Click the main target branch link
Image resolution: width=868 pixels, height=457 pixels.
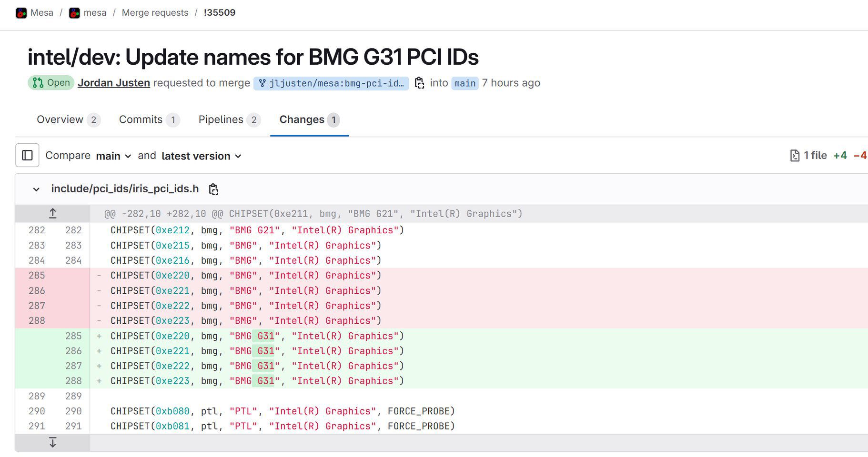(464, 83)
